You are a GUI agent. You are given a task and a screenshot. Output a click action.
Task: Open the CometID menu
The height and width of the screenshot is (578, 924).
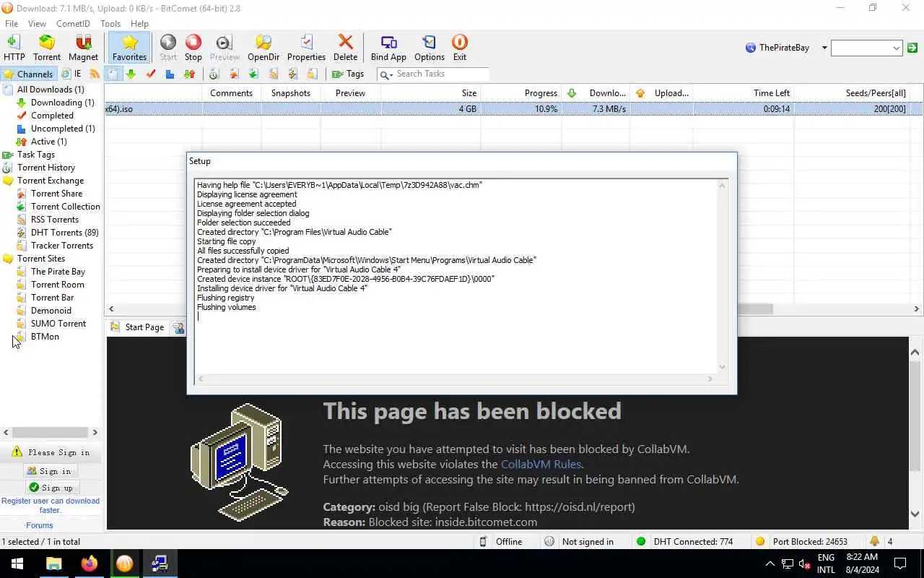click(73, 24)
